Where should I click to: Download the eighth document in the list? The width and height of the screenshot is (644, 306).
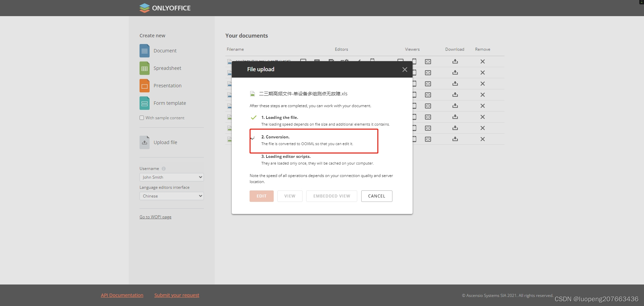point(455,139)
